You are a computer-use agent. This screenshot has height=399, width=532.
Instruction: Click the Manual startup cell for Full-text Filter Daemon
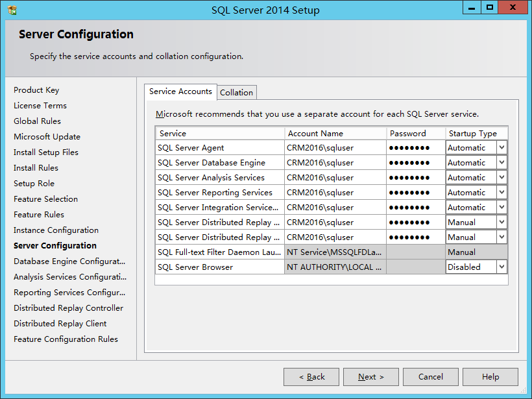(477, 252)
